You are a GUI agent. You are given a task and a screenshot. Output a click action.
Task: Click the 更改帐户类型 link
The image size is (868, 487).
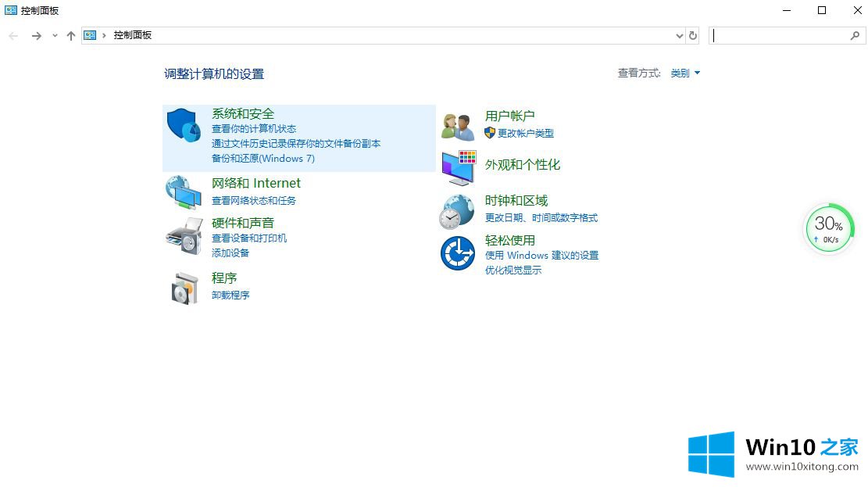pyautogui.click(x=525, y=133)
